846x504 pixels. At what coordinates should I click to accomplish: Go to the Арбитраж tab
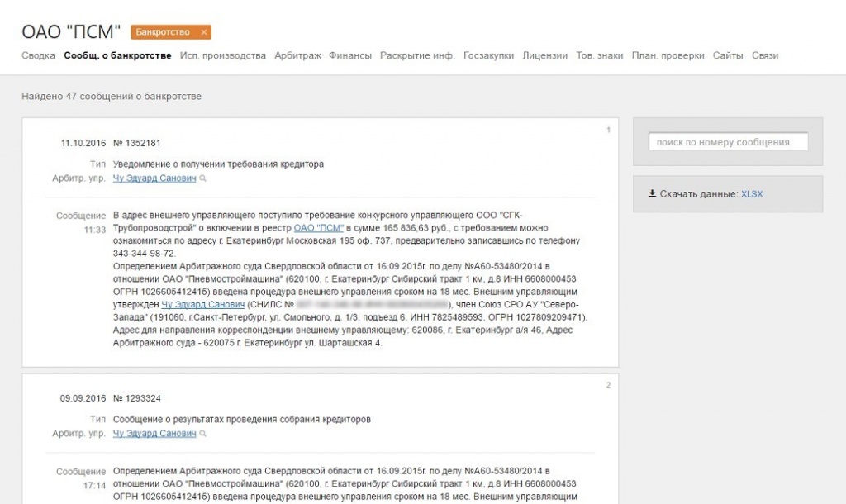(x=297, y=55)
